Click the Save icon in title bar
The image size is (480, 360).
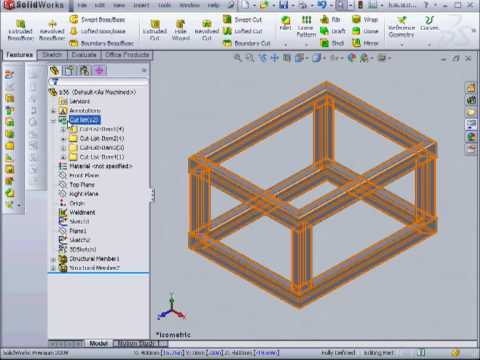coord(284,5)
